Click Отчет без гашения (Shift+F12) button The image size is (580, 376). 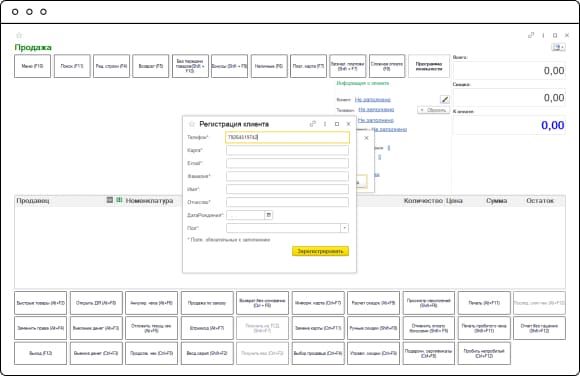[x=539, y=328]
